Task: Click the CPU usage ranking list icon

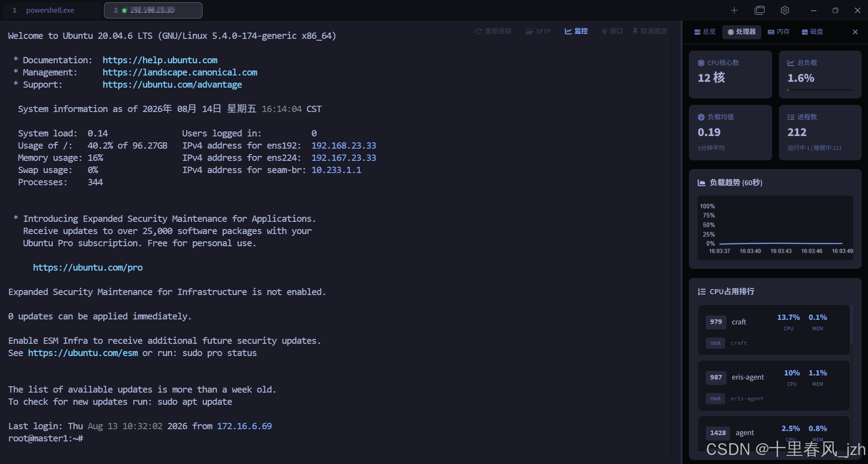Action: click(702, 291)
